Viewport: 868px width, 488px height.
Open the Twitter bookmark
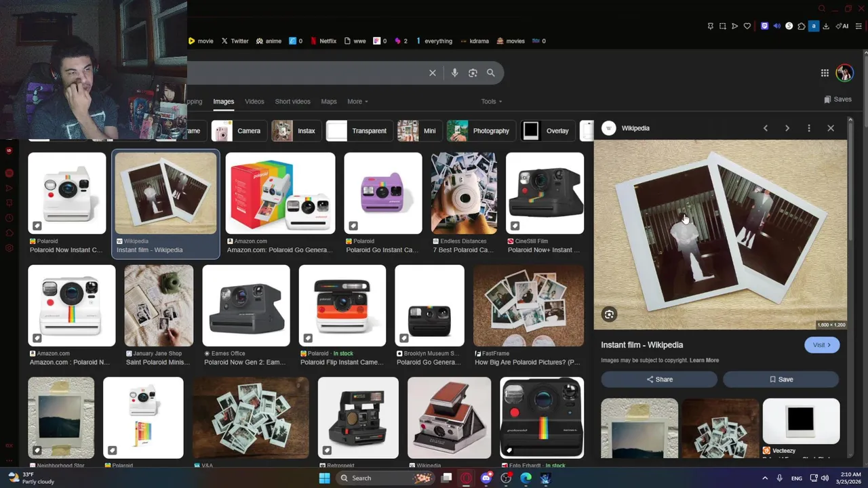click(x=235, y=41)
